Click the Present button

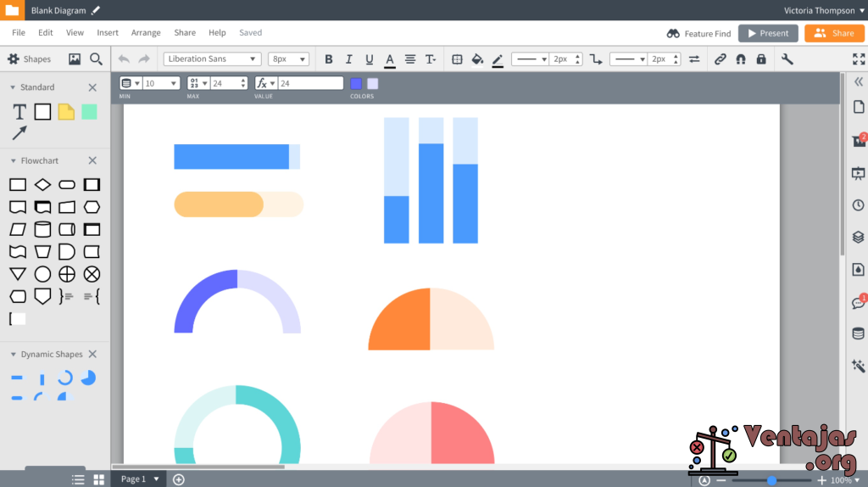768,33
